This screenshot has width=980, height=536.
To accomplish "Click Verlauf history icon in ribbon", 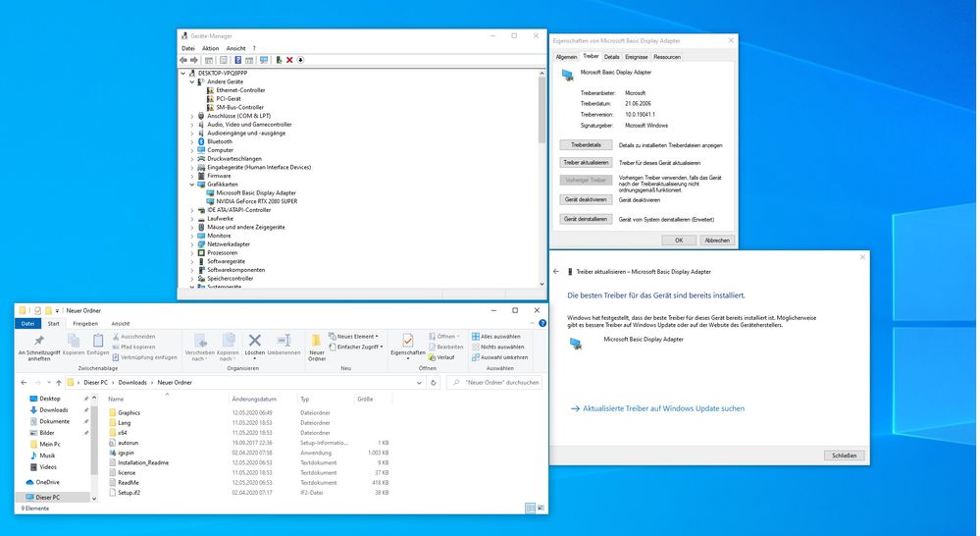I will 441,357.
